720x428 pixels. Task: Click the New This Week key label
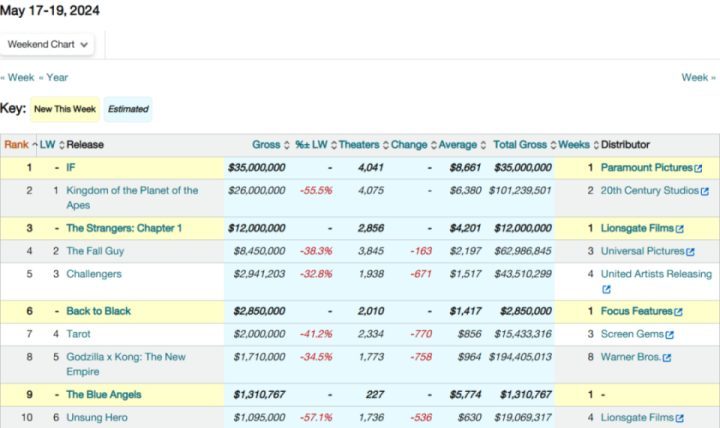(65, 109)
